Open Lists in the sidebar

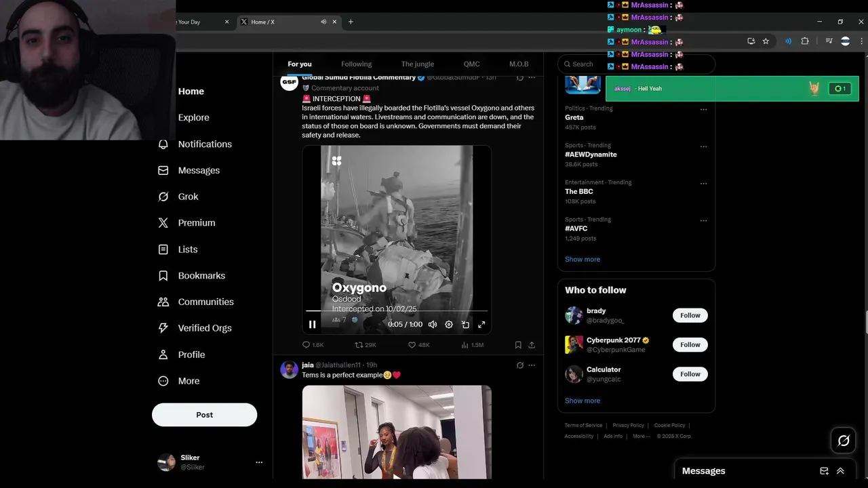178,249
